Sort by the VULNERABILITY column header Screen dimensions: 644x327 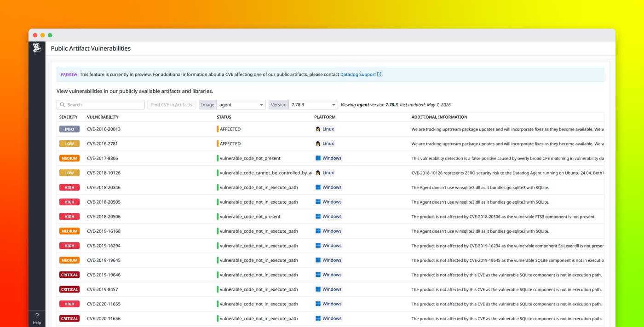tap(103, 117)
